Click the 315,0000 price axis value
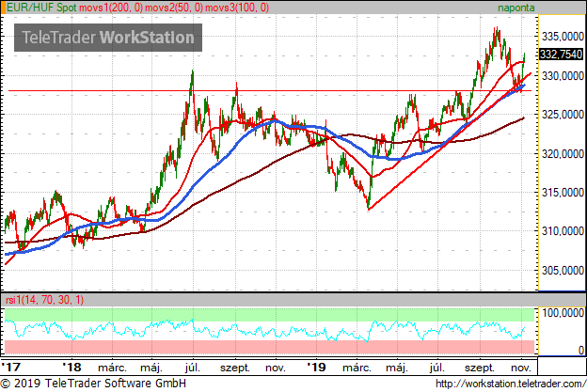This screenshot has height=392, width=587. coord(563,193)
